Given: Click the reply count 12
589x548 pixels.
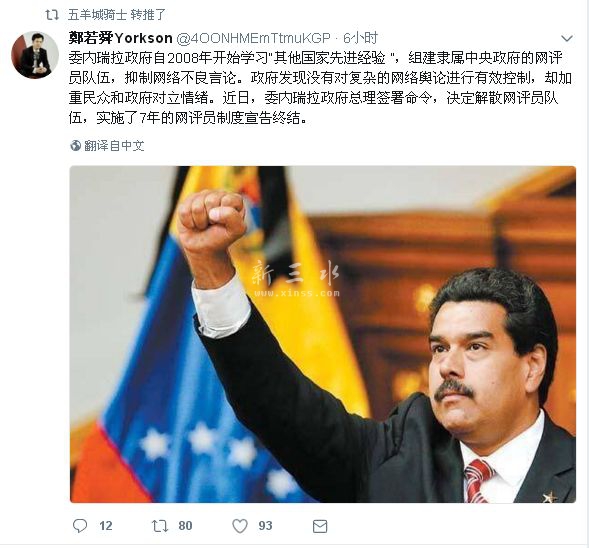Looking at the screenshot, I should tap(106, 525).
